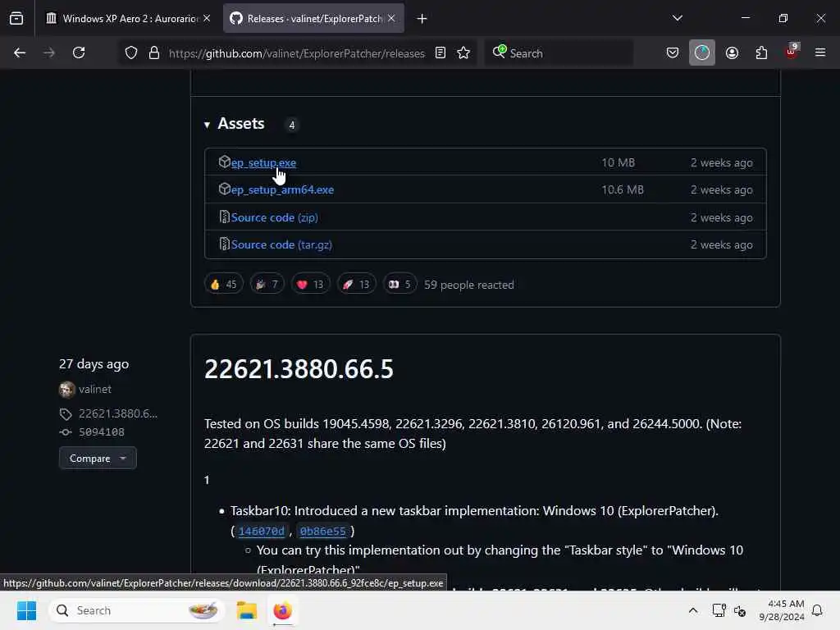Click '10 MB' size of ep_setup.exe

618,162
